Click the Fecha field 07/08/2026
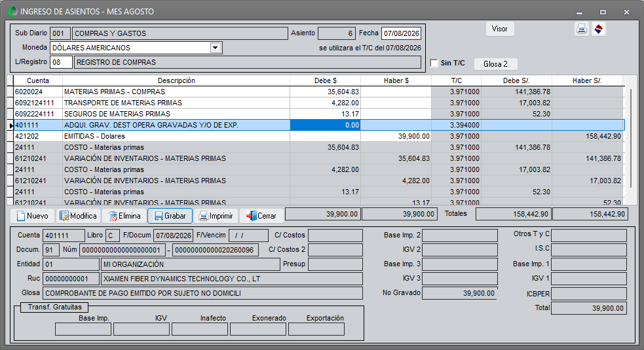The height and width of the screenshot is (350, 644). coord(401,33)
